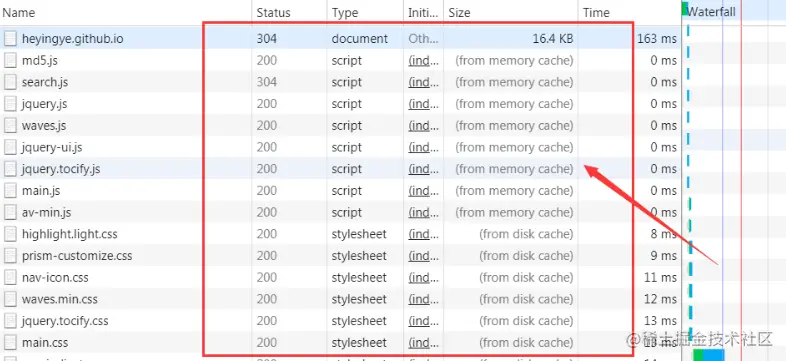Click the 8 ms time for highlight.light.css
Image resolution: width=786 pixels, height=361 pixels.
664,234
